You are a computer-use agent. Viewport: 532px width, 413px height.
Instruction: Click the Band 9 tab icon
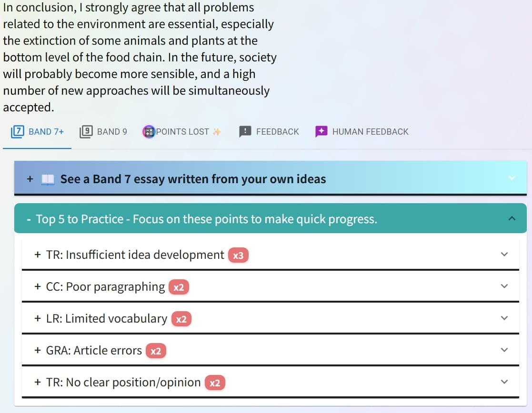(86, 131)
